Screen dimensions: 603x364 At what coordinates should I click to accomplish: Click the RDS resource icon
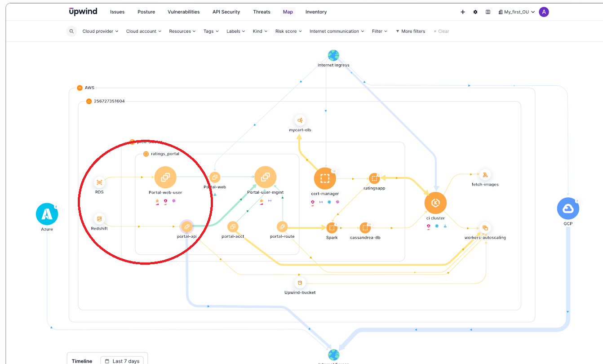coord(99,183)
